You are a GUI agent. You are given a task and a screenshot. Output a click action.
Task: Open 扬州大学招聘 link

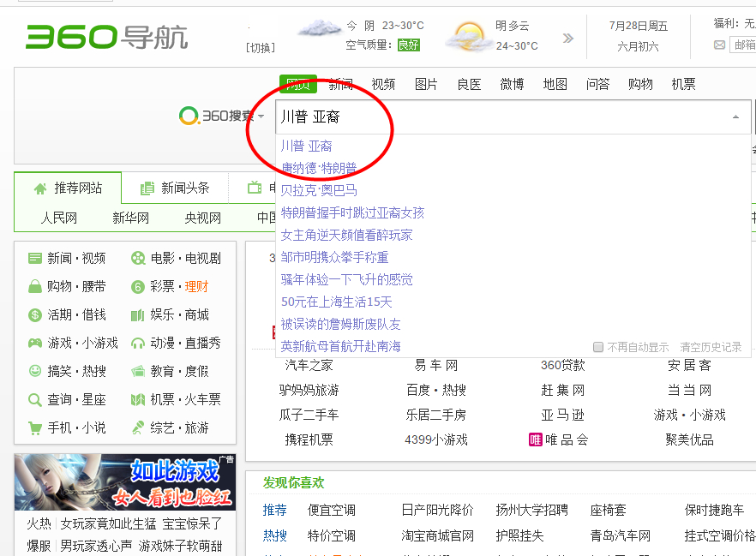pyautogui.click(x=531, y=510)
